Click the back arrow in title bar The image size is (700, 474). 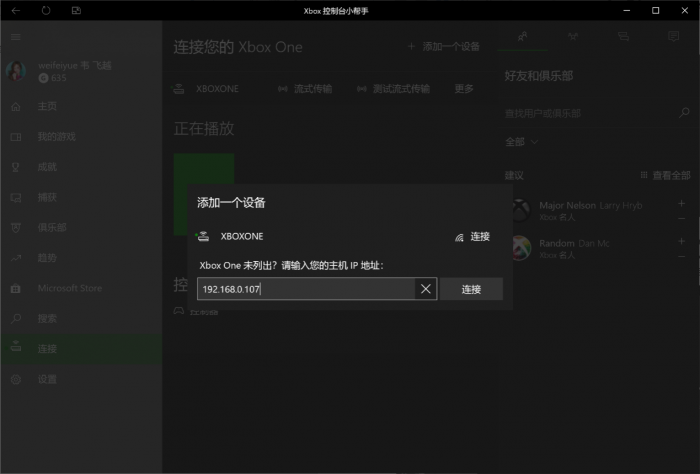click(16, 10)
